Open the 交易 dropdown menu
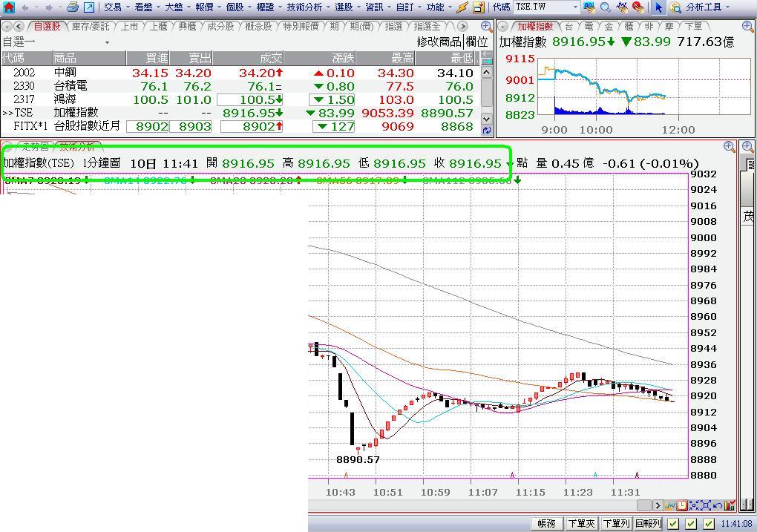 117,7
